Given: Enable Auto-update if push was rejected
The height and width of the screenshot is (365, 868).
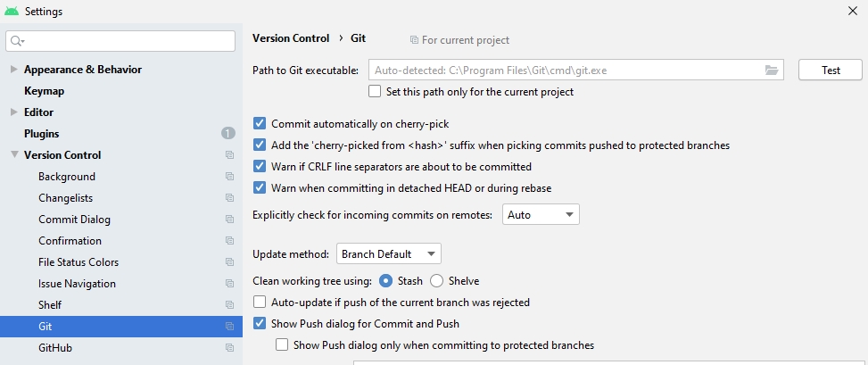Looking at the screenshot, I should click(x=260, y=302).
